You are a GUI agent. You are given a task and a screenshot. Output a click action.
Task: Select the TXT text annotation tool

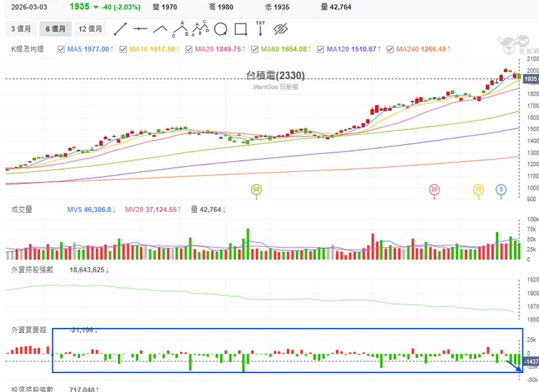pos(260,28)
